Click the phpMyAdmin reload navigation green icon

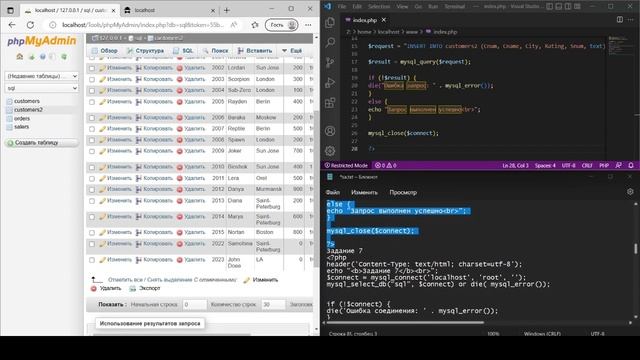click(64, 57)
